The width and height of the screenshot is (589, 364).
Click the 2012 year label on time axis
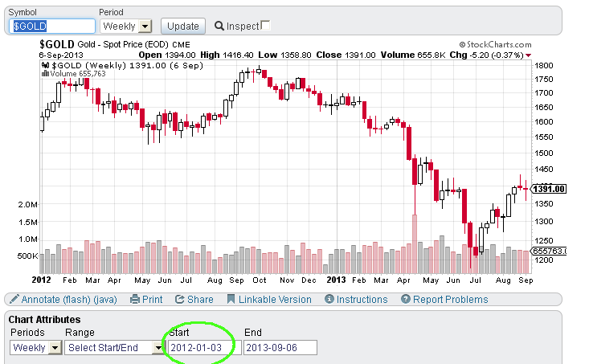point(41,280)
